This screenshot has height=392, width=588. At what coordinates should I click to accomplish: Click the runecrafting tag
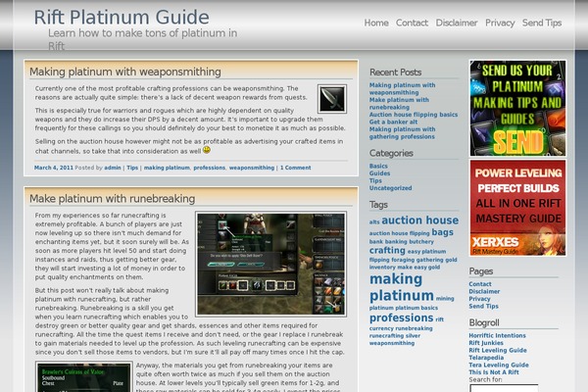click(x=386, y=336)
